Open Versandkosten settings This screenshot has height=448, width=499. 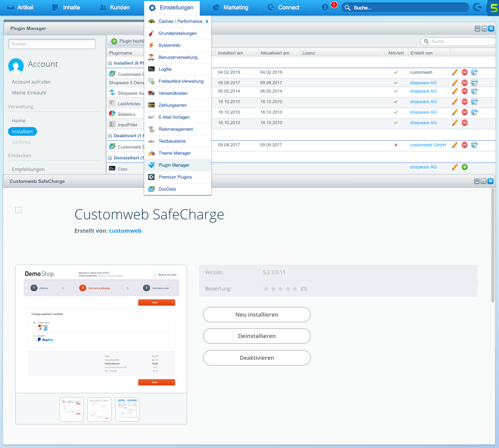pyautogui.click(x=178, y=93)
